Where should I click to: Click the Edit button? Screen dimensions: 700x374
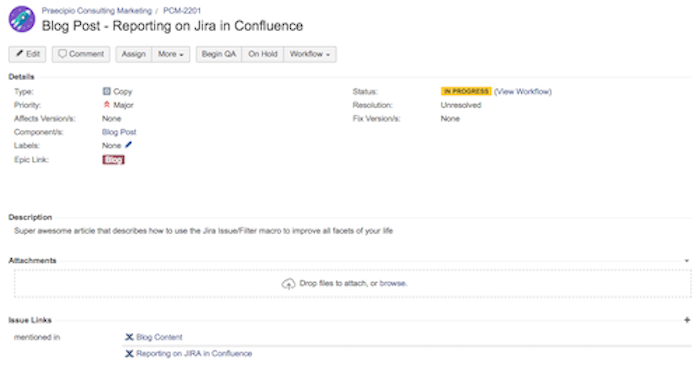28,54
